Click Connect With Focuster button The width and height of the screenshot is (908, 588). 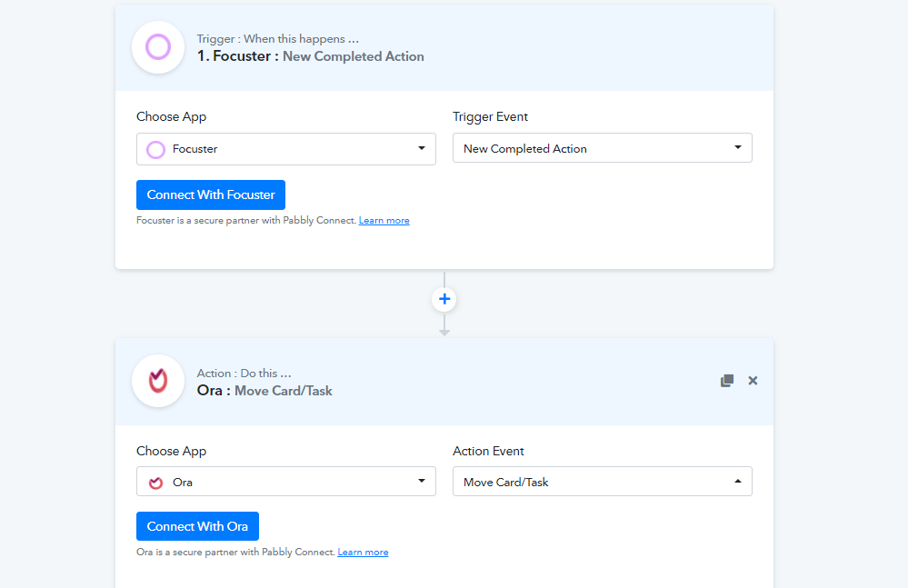tap(211, 195)
